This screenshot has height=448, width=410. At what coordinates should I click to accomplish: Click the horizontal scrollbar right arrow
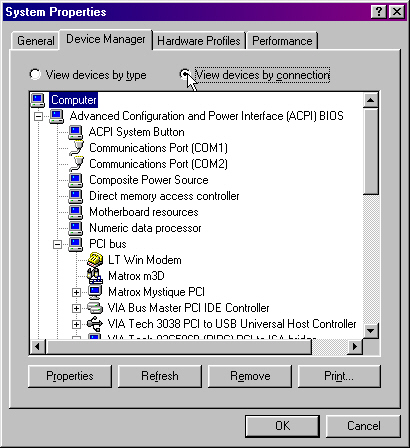[355, 347]
